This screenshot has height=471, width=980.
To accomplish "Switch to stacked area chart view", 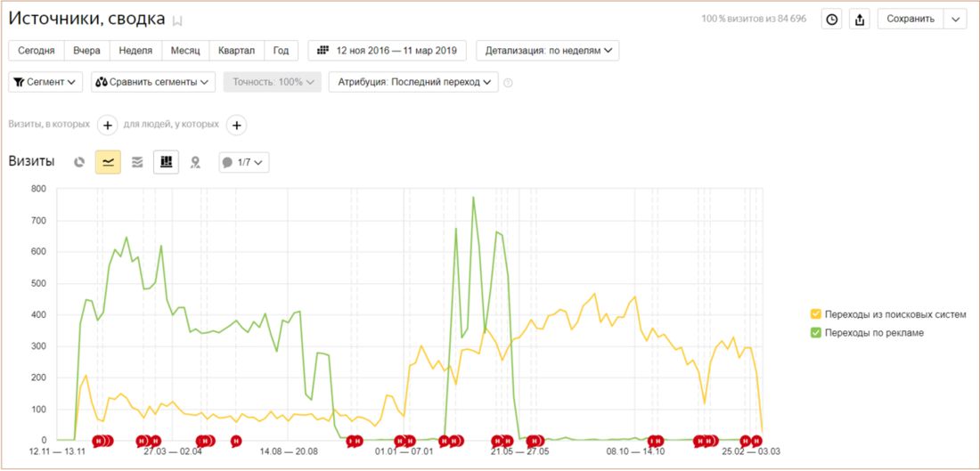I will [137, 162].
